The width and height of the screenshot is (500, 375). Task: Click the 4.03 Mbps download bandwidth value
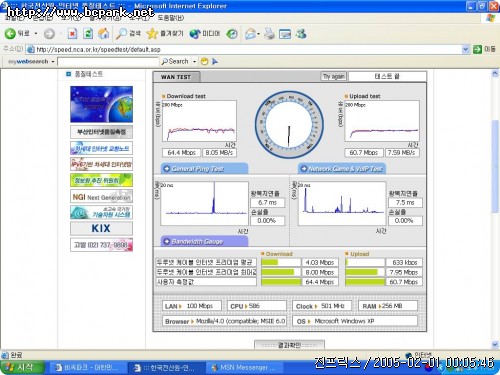pyautogui.click(x=320, y=263)
